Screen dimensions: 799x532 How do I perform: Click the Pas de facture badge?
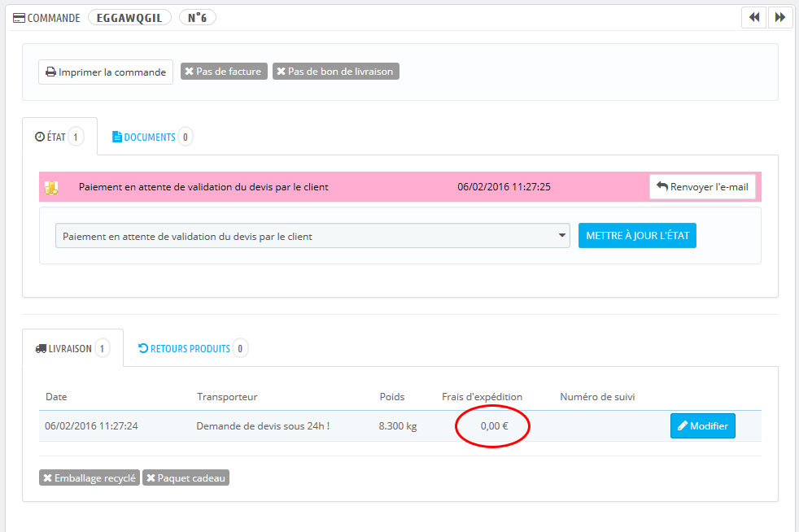223,72
